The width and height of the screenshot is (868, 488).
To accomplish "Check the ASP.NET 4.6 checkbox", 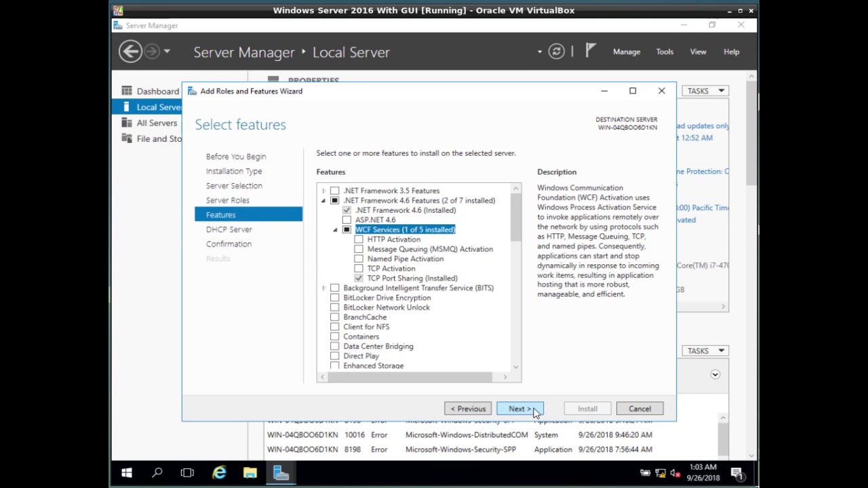I will click(347, 220).
